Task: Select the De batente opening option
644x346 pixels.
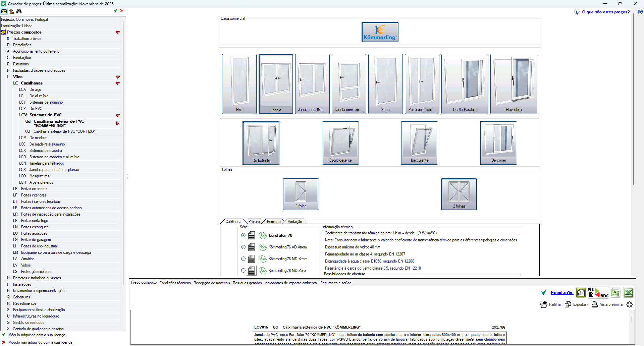Action: click(261, 143)
